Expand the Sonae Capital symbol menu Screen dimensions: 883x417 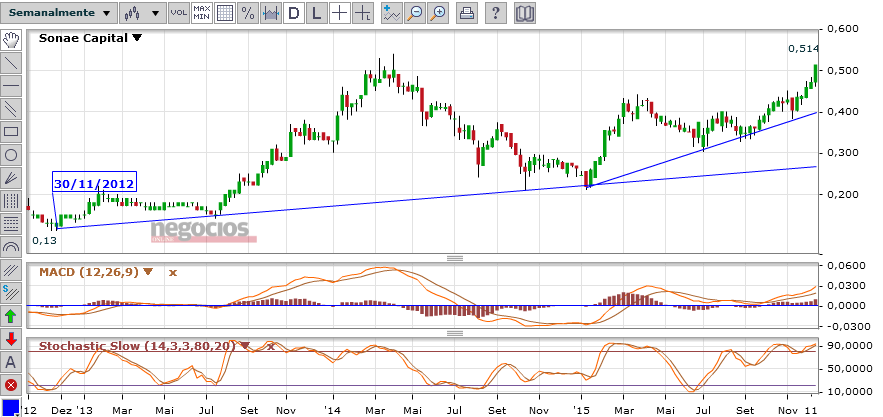[x=137, y=38]
